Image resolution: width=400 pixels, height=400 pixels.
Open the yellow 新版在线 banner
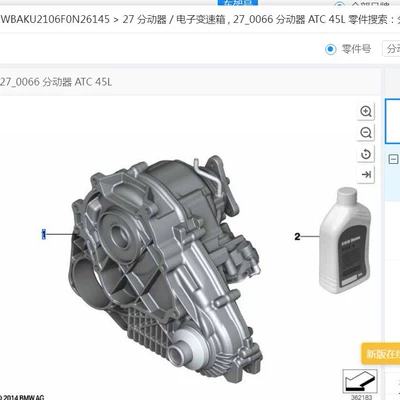pyautogui.click(x=381, y=353)
